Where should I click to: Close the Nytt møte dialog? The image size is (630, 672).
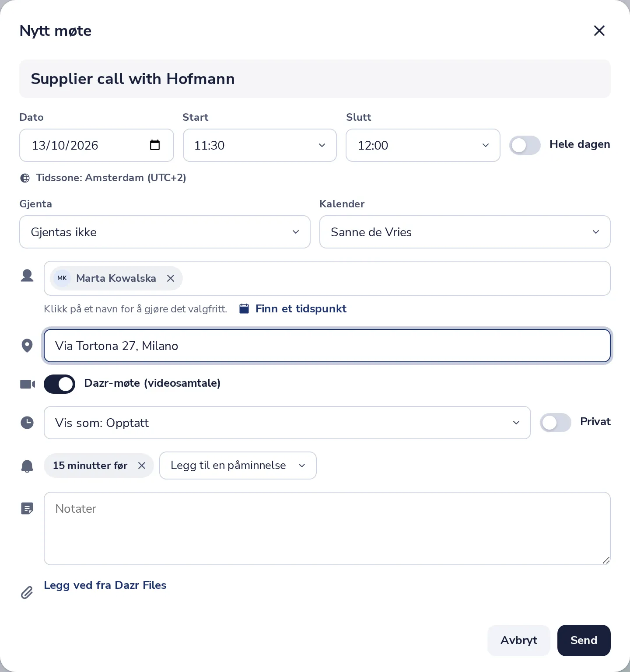(x=599, y=31)
